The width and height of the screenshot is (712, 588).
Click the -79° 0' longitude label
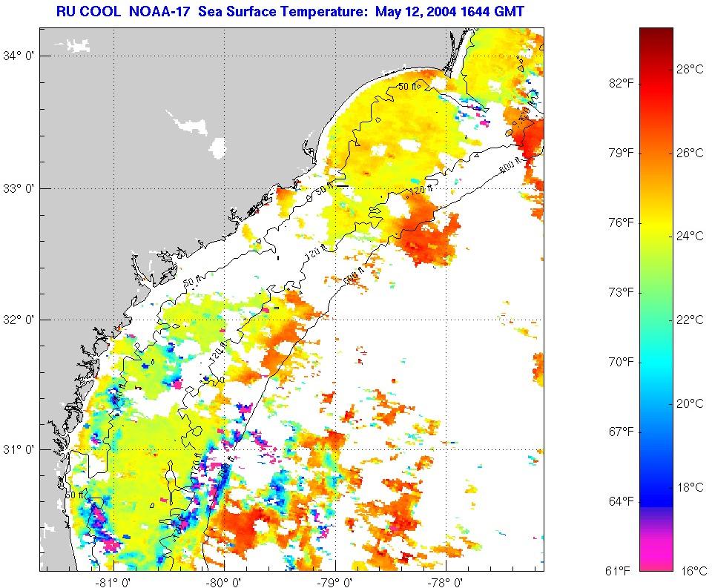[x=336, y=582]
